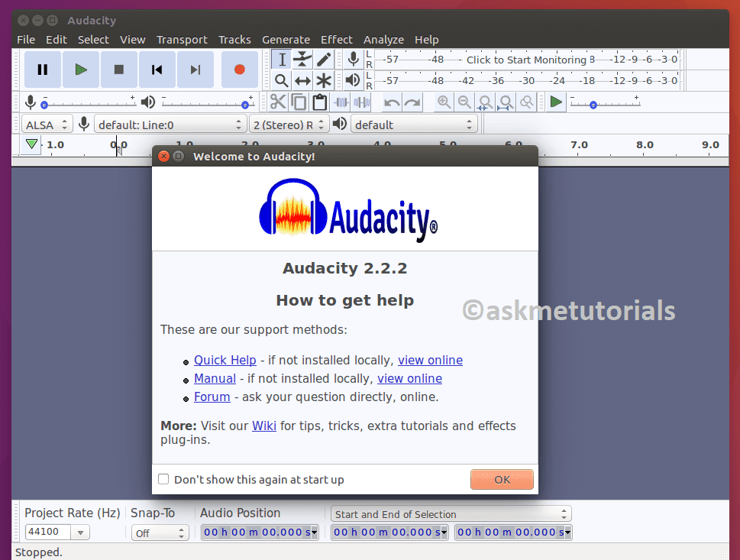
Task: Skip to Start of the project
Action: click(157, 70)
